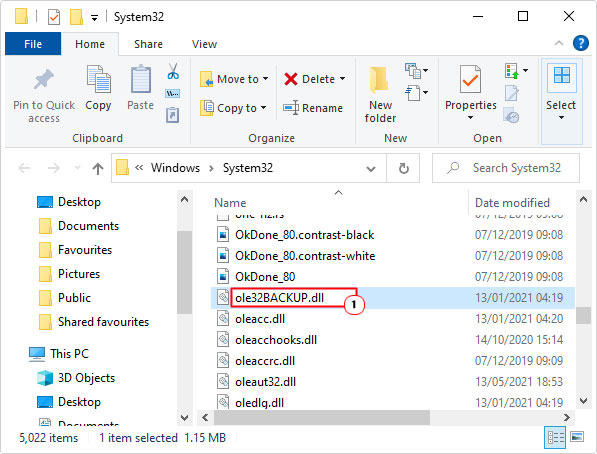Click the Copy path icon

(x=172, y=93)
